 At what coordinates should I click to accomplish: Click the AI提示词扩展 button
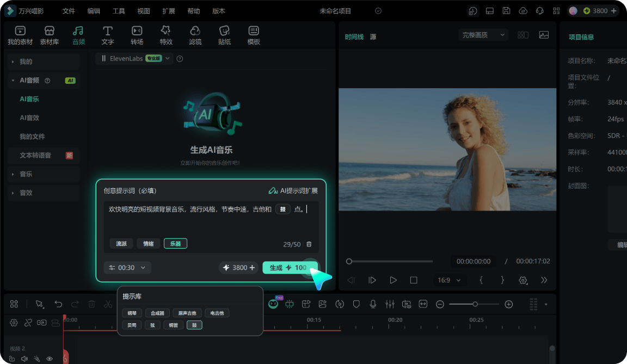point(293,190)
